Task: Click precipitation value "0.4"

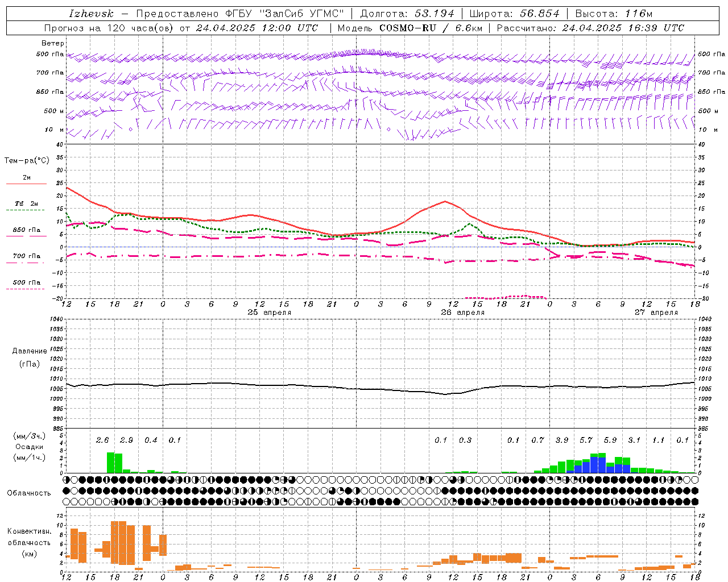Action: (151, 440)
